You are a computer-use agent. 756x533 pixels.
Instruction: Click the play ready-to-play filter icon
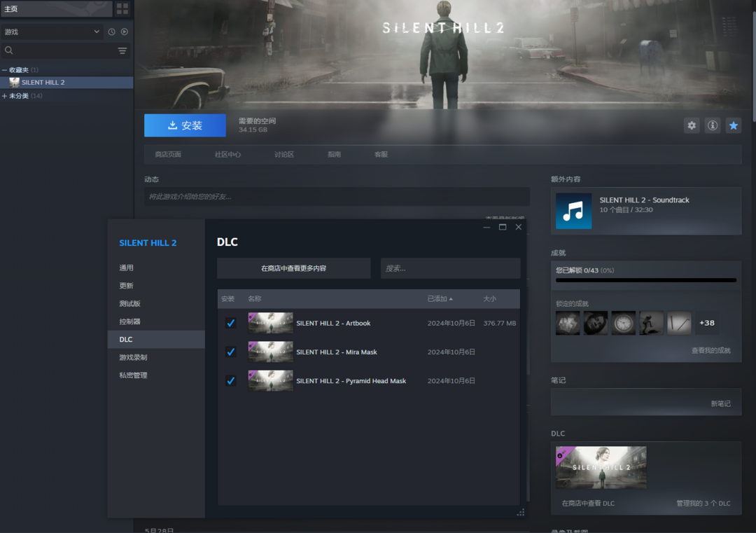tap(125, 32)
